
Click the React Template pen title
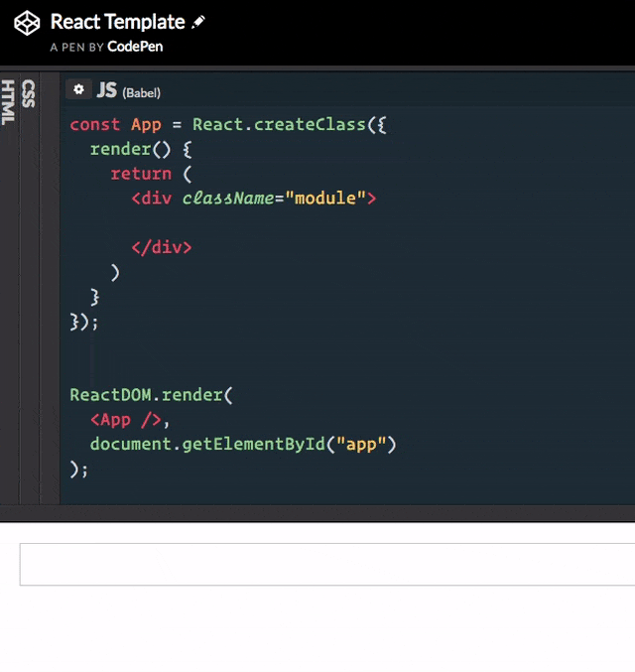[x=117, y=22]
